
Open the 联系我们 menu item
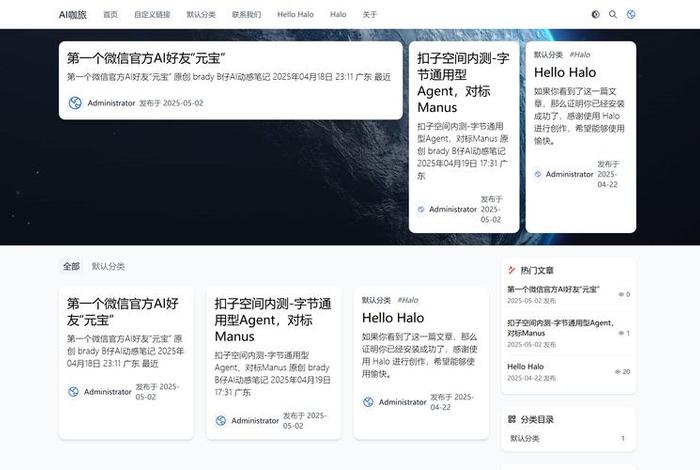246,15
